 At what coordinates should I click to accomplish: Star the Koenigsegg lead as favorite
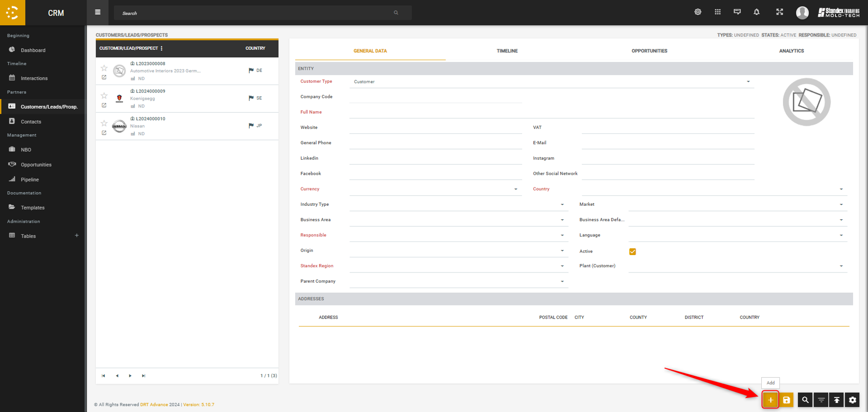104,96
